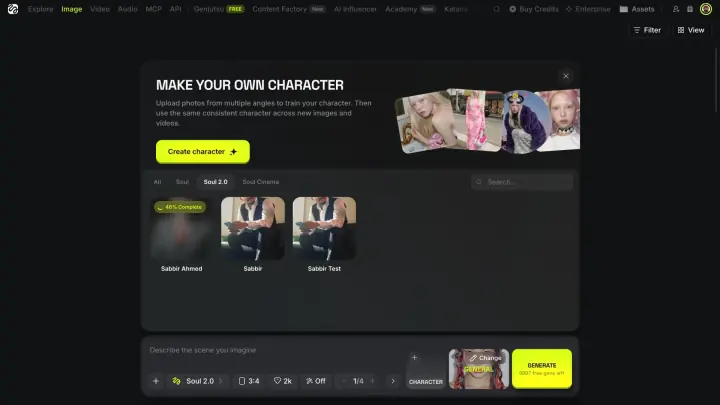
Task: Click the plus attach icon beside Soul 2.0
Action: pos(156,381)
